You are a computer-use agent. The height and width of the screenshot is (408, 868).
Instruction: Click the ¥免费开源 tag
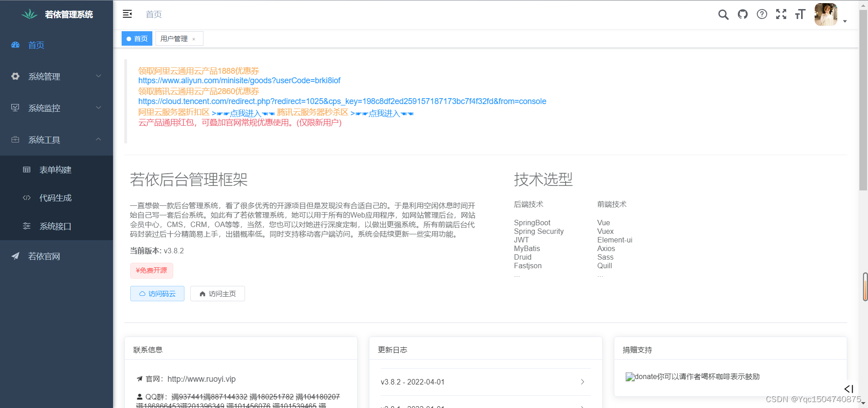pyautogui.click(x=151, y=270)
